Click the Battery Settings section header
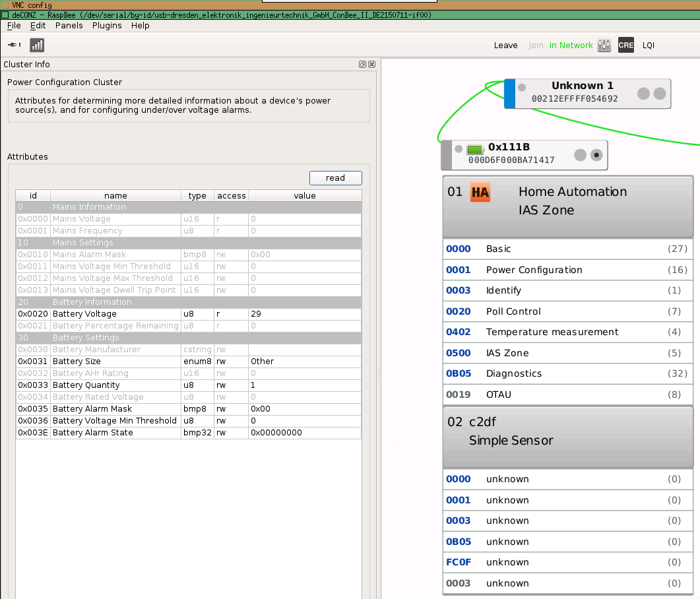 tap(189, 338)
